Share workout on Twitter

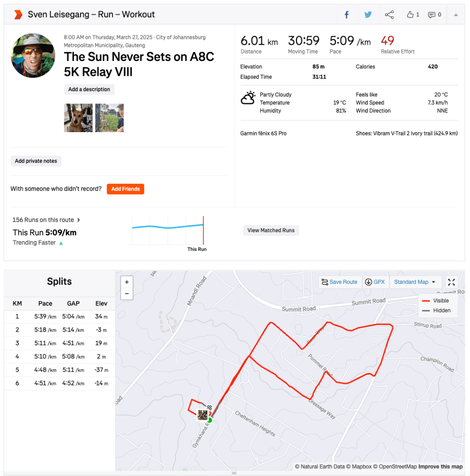click(x=368, y=14)
